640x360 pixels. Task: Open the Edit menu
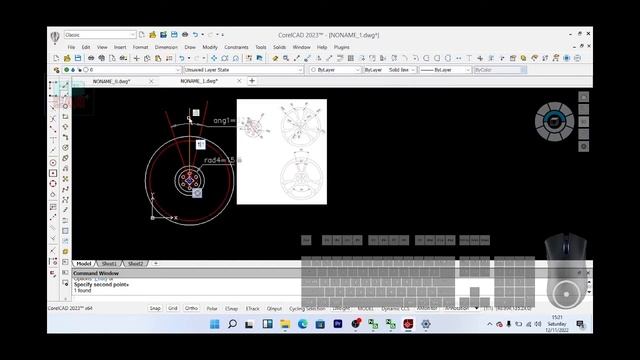[86, 47]
